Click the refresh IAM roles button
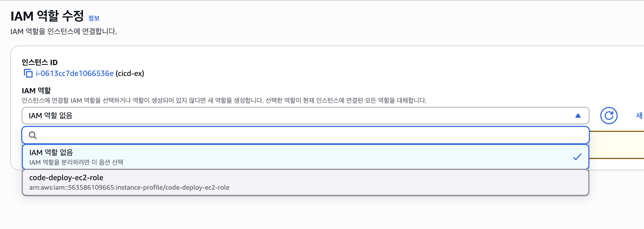Viewport: 644px width, 229px height. point(609,116)
